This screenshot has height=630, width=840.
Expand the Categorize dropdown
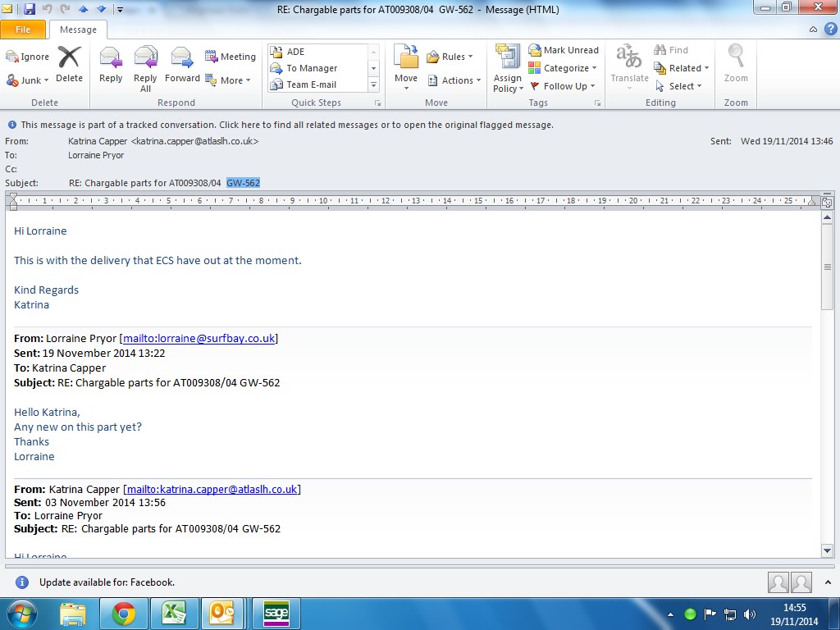(x=564, y=68)
